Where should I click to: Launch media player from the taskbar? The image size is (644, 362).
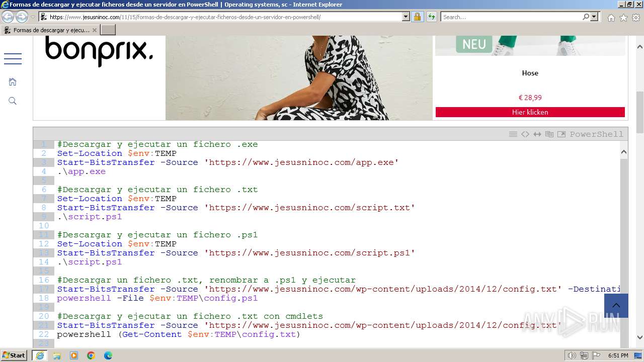click(74, 355)
